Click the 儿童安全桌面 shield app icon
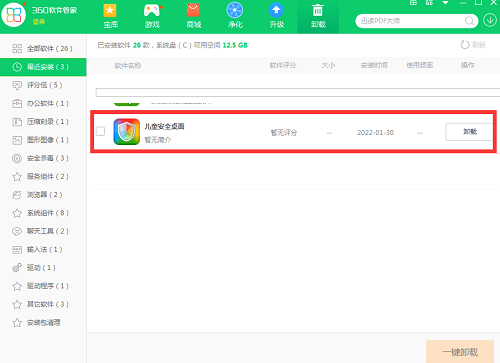 (x=127, y=132)
